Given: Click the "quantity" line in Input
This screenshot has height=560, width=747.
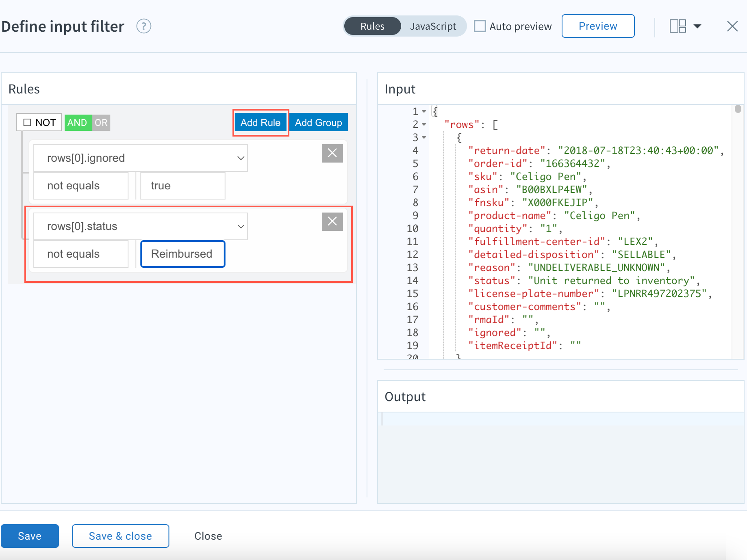Looking at the screenshot, I should (x=515, y=228).
